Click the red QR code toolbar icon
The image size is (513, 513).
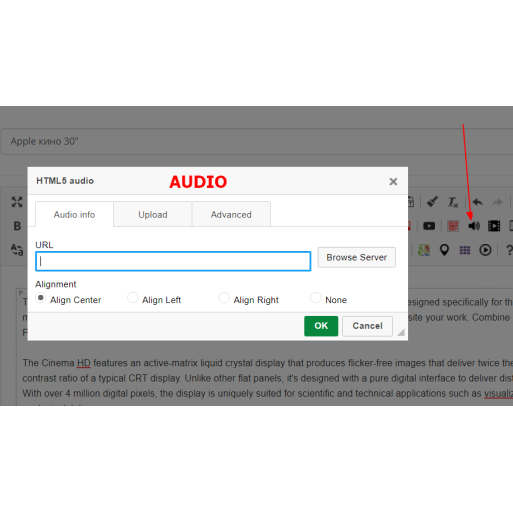point(453,226)
